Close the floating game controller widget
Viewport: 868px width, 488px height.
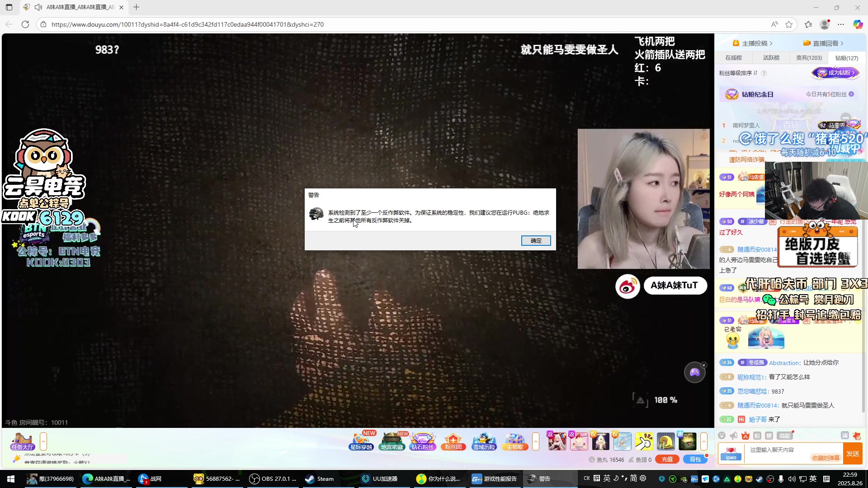pos(703,365)
